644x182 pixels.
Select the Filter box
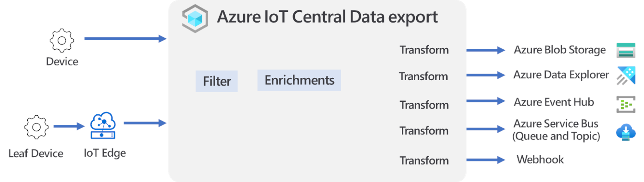(217, 81)
